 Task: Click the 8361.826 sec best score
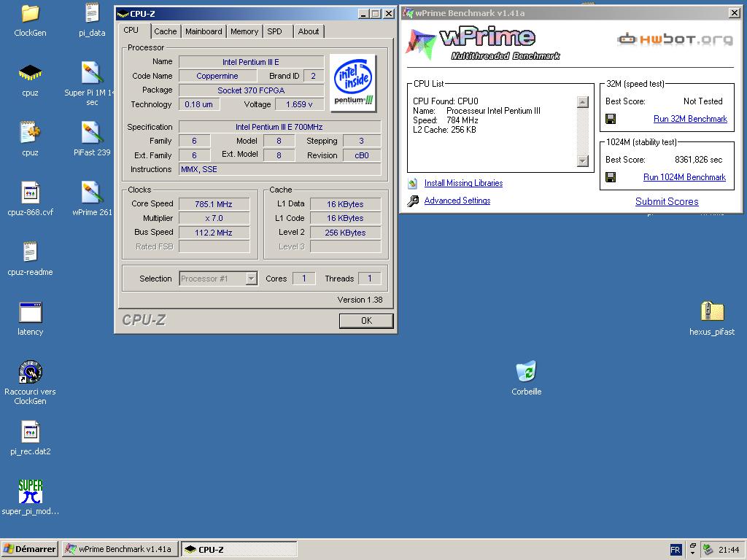pyautogui.click(x=698, y=160)
